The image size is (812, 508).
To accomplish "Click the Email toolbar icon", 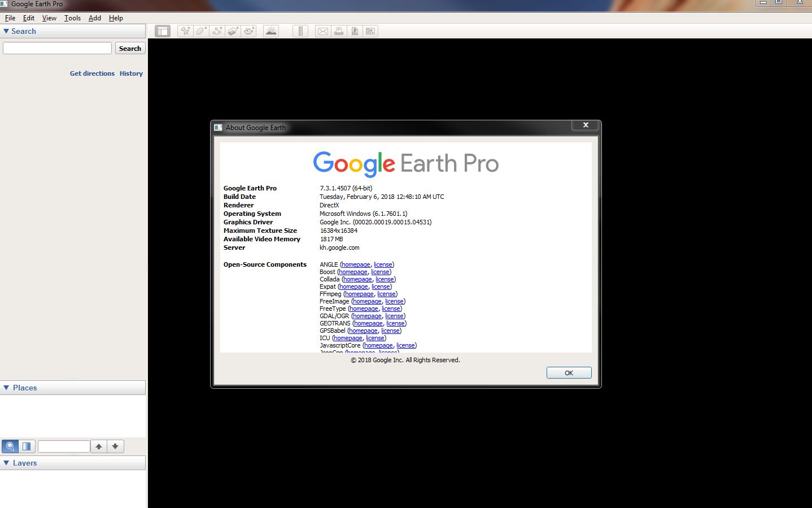I will coord(322,31).
